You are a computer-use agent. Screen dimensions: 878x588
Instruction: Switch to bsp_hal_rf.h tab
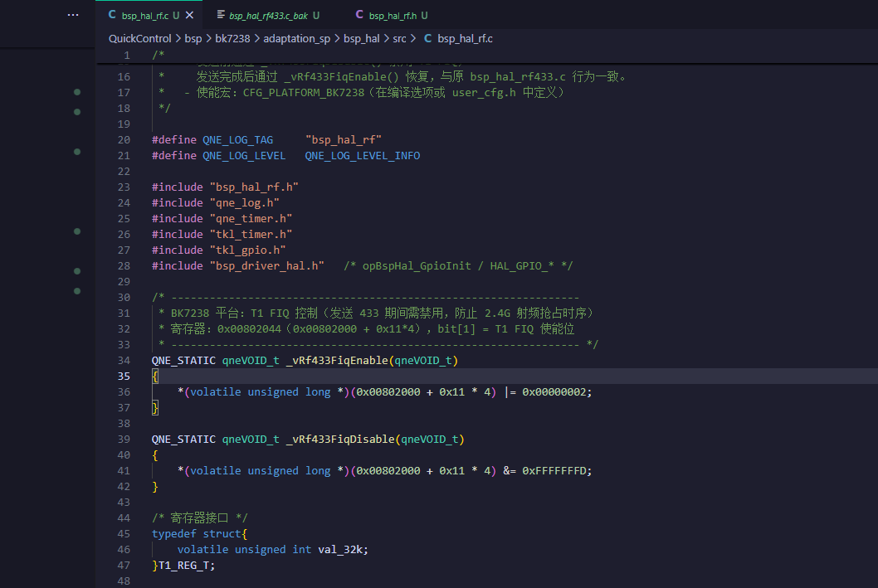pos(392,16)
